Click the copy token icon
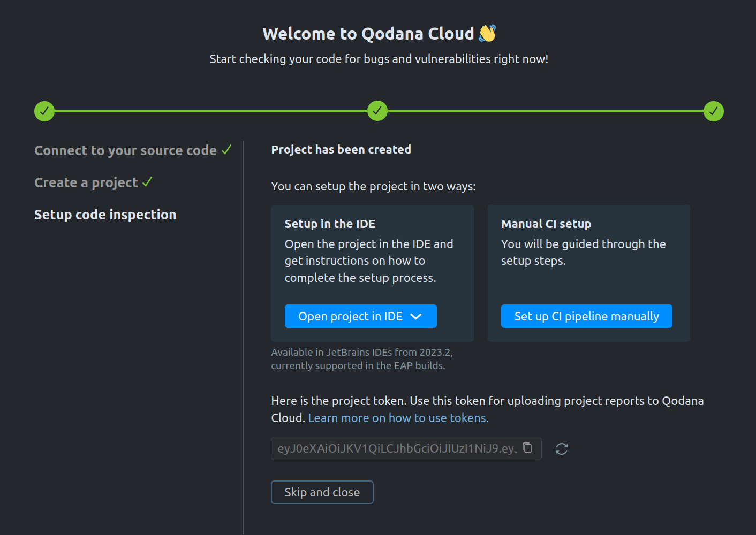This screenshot has width=756, height=535. [527, 448]
